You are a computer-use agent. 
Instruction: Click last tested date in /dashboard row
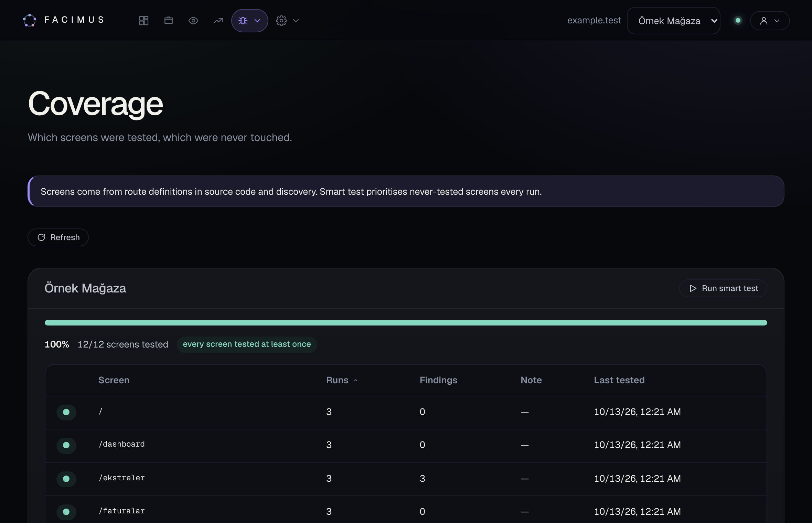638,445
